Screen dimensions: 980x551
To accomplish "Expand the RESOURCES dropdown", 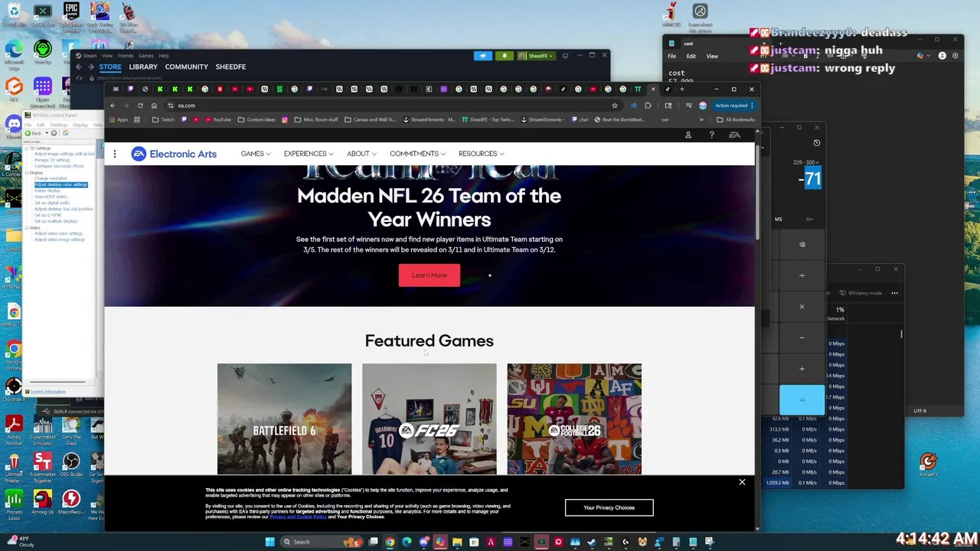I will [x=482, y=154].
